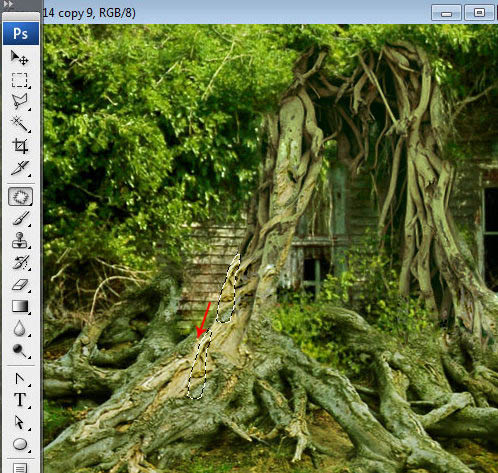Click the highlighted Healing Brush tool
This screenshot has width=498, height=473.
point(20,196)
